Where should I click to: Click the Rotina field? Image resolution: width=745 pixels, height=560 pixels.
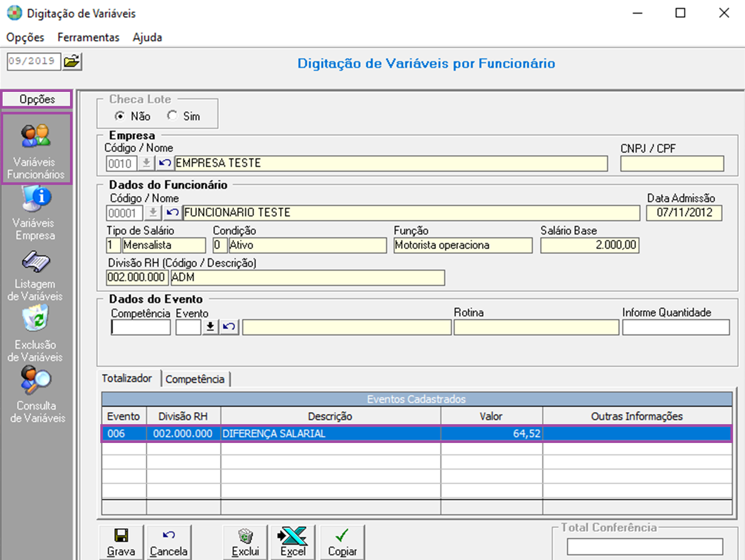537,327
